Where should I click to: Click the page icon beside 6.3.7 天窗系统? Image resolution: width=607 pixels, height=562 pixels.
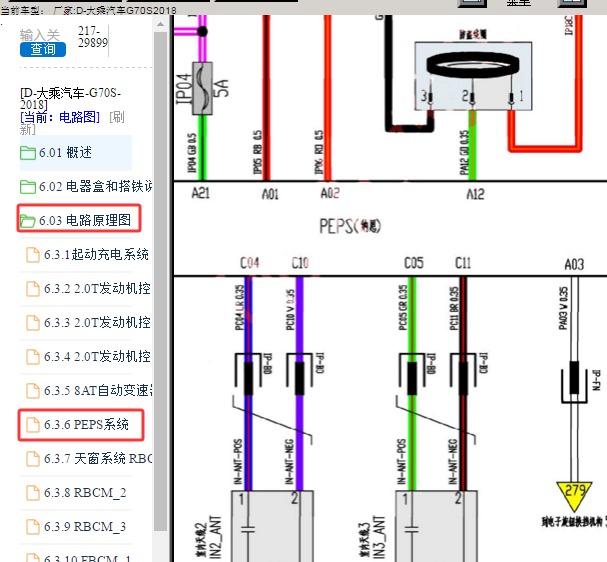pos(33,459)
